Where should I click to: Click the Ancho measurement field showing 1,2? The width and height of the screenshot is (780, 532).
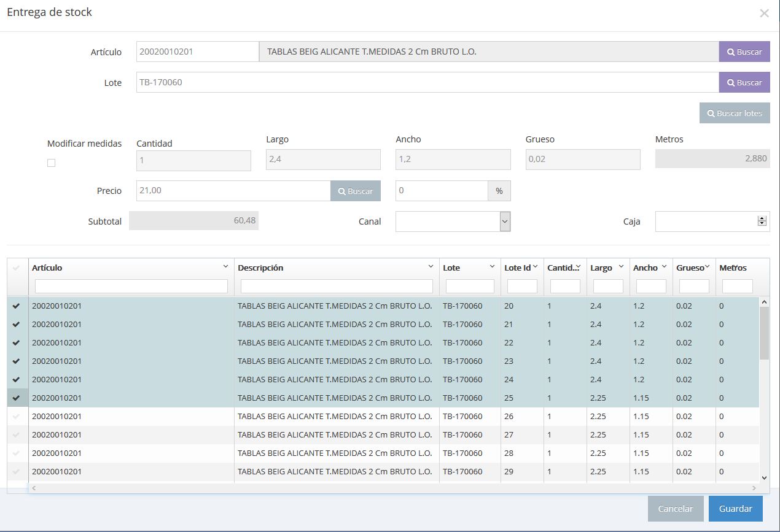pyautogui.click(x=453, y=160)
